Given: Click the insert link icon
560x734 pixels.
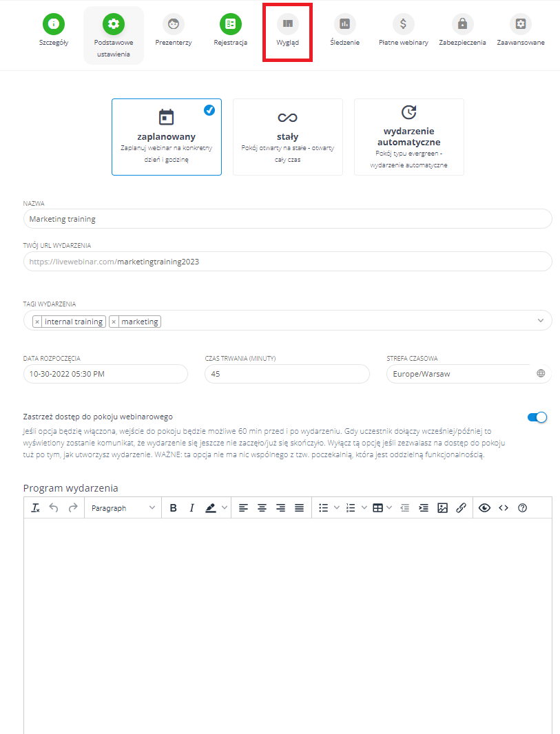Looking at the screenshot, I should click(462, 508).
